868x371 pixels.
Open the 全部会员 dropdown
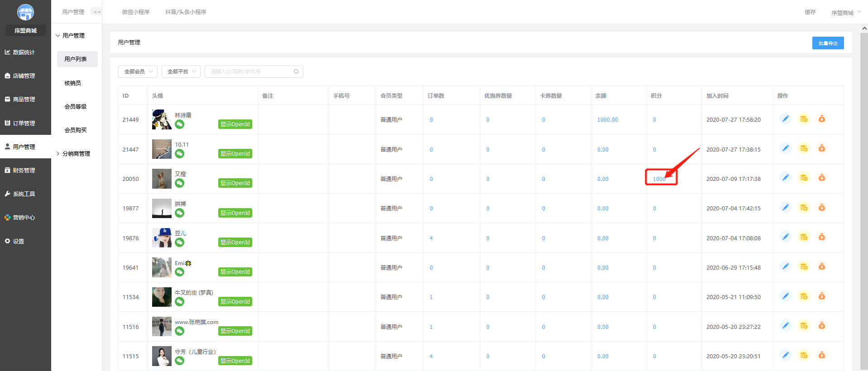click(138, 71)
